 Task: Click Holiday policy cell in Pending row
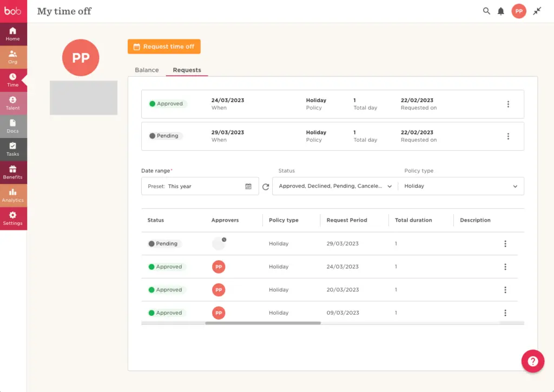279,244
